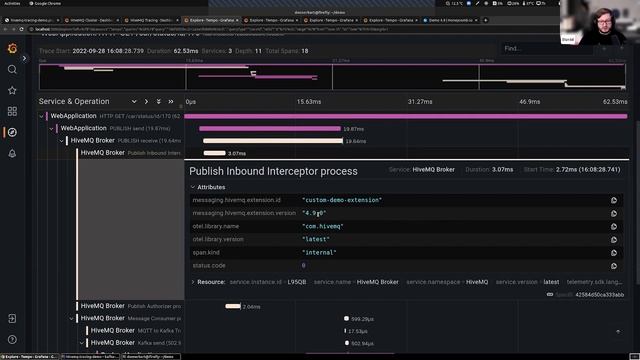Open the Dashboards grid icon
640x360 pixels.
pyautogui.click(x=12, y=111)
